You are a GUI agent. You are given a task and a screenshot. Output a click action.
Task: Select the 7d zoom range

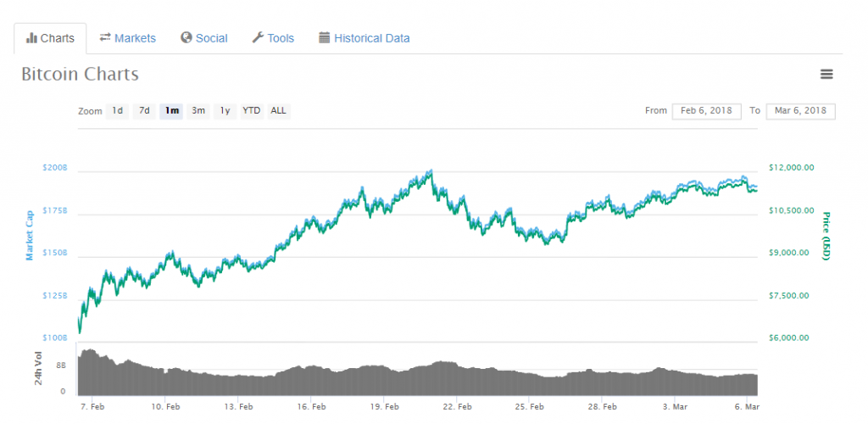click(x=144, y=111)
